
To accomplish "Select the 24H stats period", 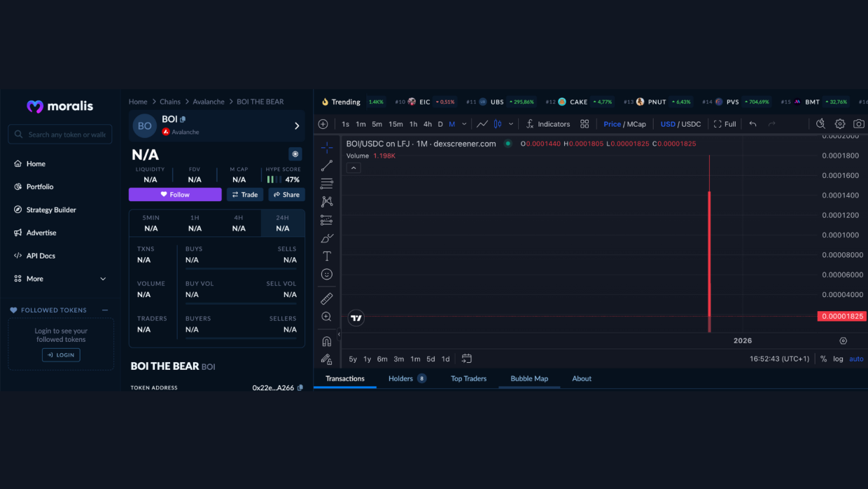I will click(283, 223).
